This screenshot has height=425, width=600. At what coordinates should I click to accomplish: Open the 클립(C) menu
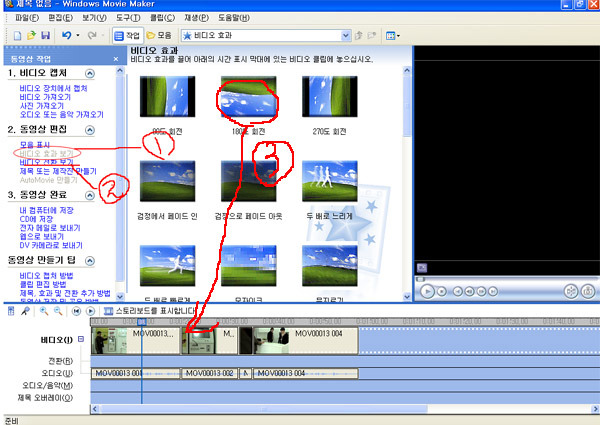point(162,18)
